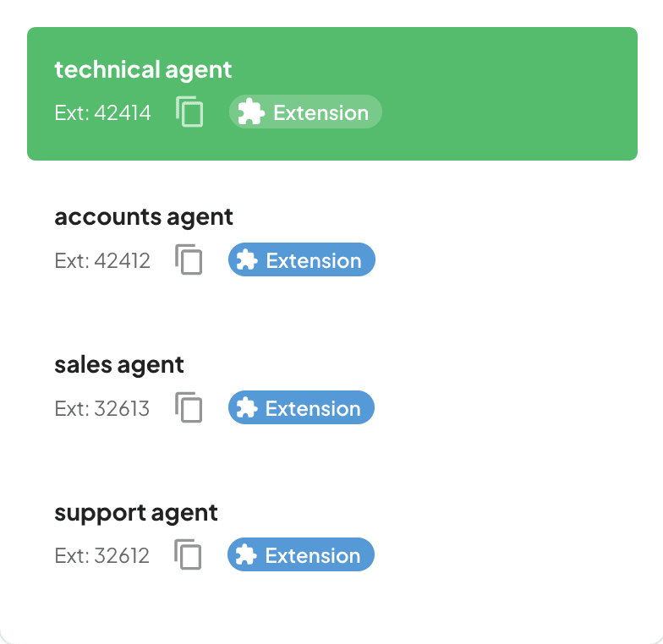Click the Ext: 32612 text
The image size is (663, 644).
point(102,555)
